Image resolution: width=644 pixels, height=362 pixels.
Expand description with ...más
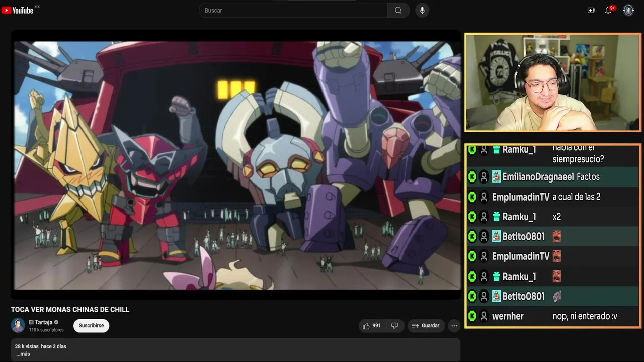[23, 354]
